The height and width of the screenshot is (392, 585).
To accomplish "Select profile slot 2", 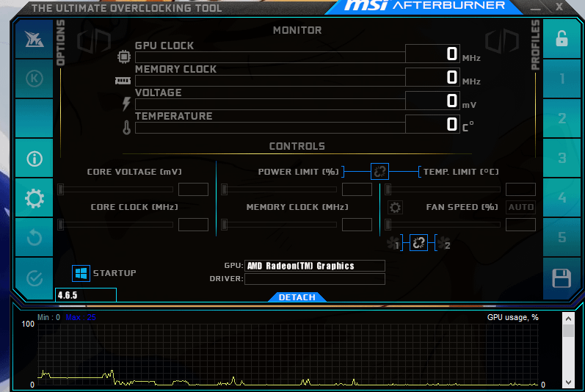I will pyautogui.click(x=562, y=119).
